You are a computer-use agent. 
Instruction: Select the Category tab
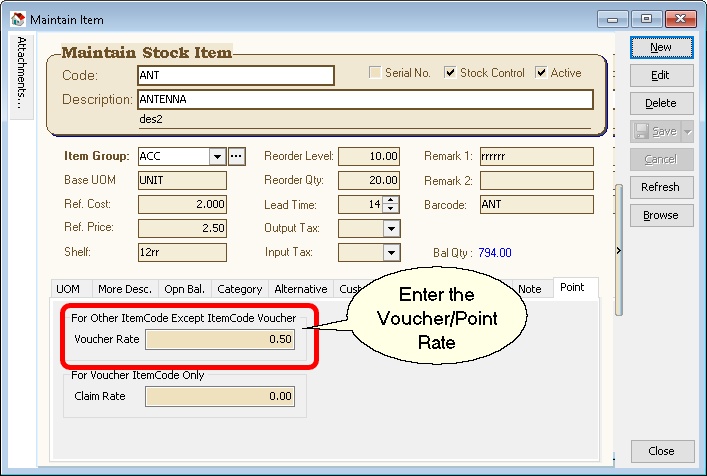[239, 289]
